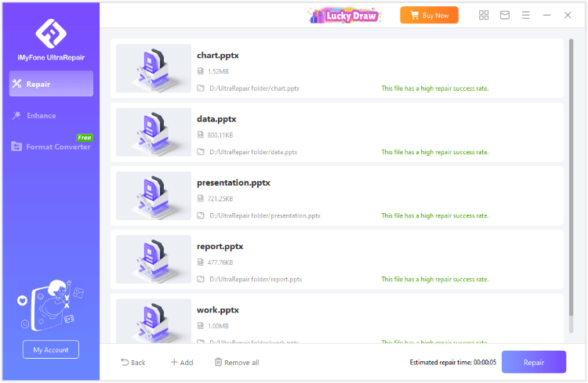Click the D:/UltraRepair folder/report.pptx path

pyautogui.click(x=256, y=280)
